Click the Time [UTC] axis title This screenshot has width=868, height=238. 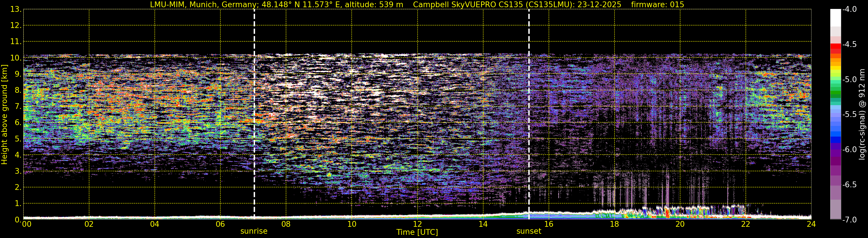417,232
